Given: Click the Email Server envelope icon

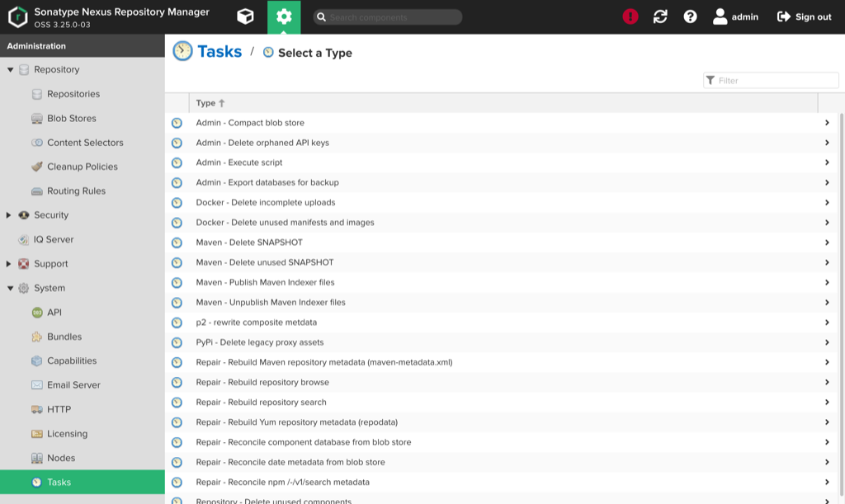Looking at the screenshot, I should [36, 385].
